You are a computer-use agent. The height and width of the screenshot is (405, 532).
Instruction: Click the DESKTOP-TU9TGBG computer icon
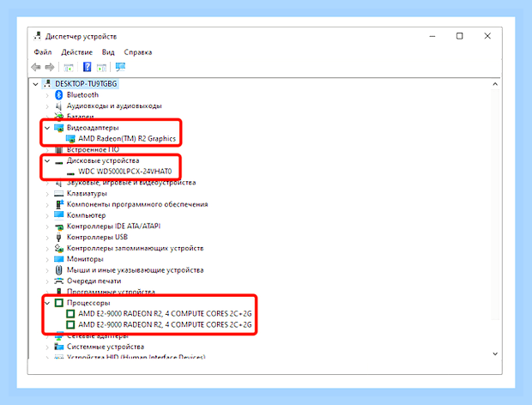(x=47, y=83)
